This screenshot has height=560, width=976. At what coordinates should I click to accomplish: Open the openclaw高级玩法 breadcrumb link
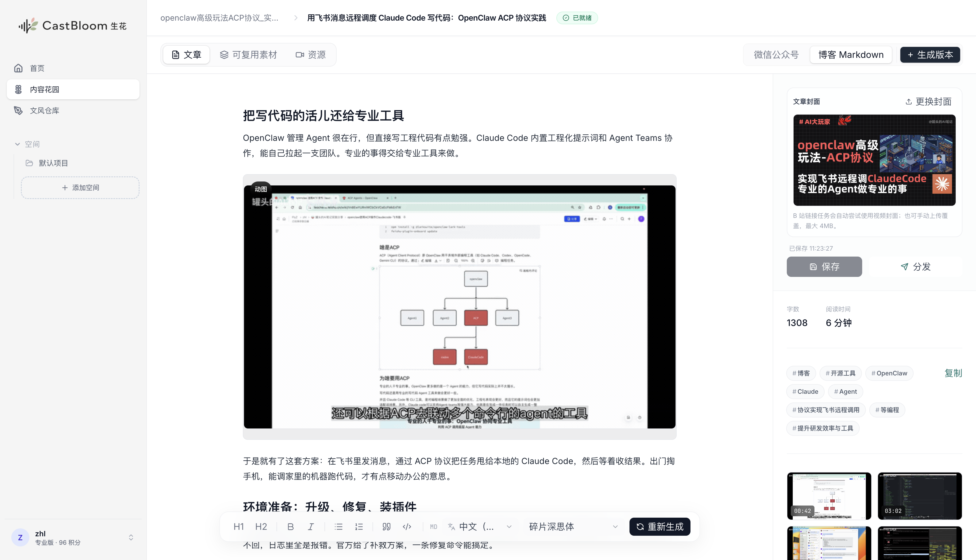[x=219, y=18]
